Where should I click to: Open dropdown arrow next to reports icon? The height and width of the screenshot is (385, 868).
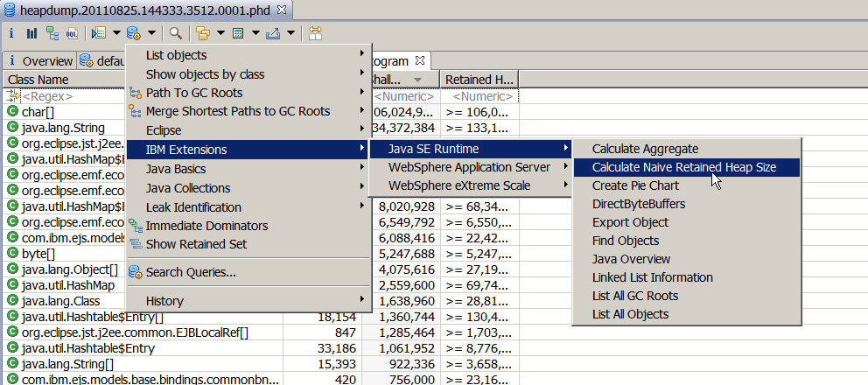[116, 33]
